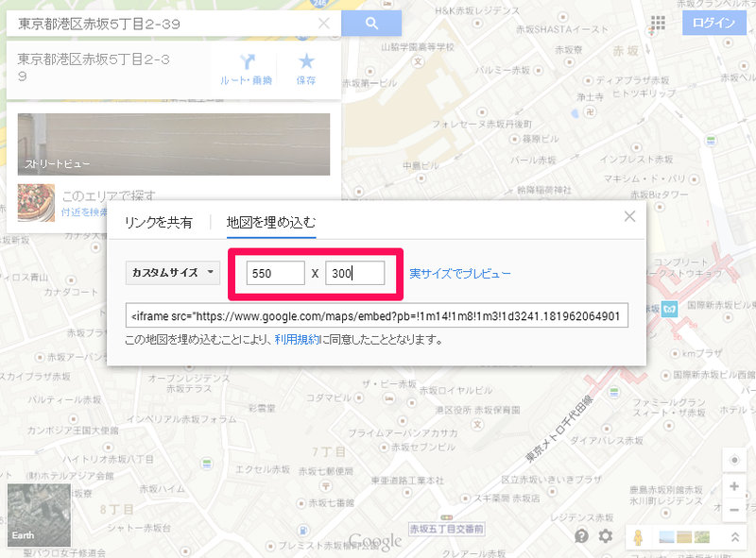The height and width of the screenshot is (558, 756).
Task: Click the 浄土寺 temple marker
Action: [590, 111]
